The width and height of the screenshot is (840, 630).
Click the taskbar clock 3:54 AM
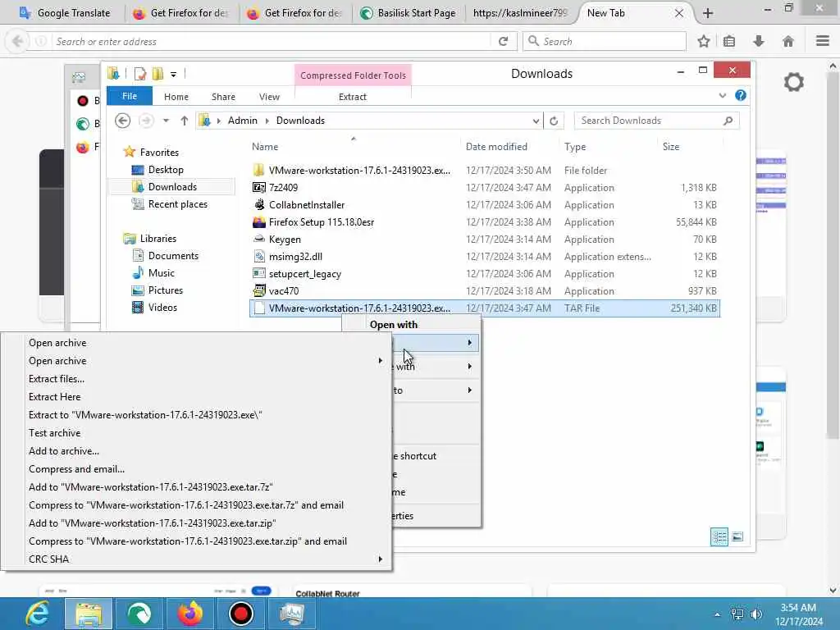click(x=797, y=608)
